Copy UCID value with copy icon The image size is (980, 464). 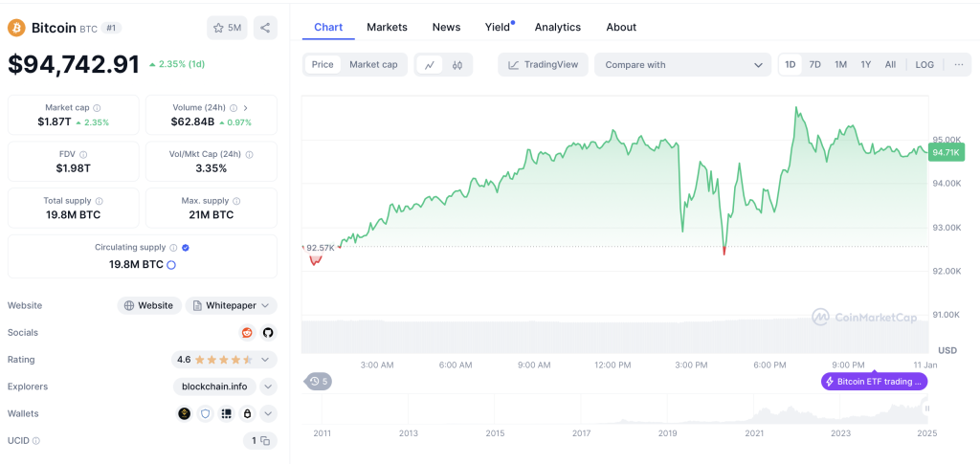pos(266,441)
